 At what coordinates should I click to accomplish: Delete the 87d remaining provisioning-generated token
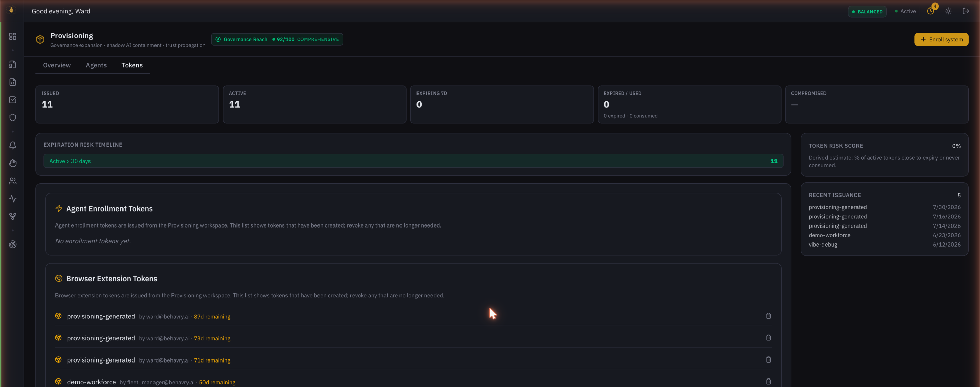coord(768,316)
